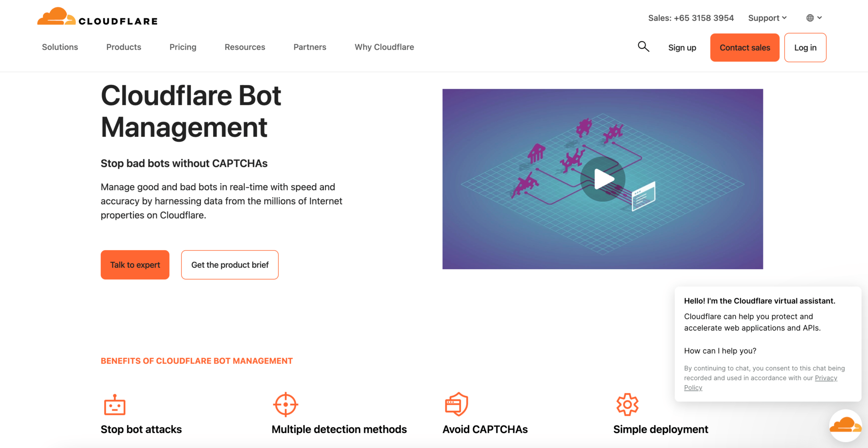Screen dimensions: 868x448
Task: Click the Avoid CAPTCHAs icon
Action: 457,405
